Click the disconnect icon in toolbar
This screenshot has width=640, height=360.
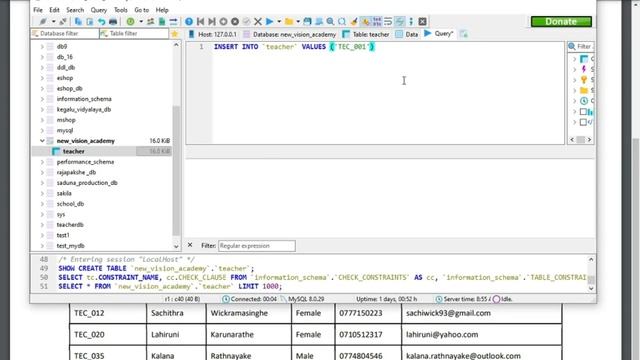pyautogui.click(x=63, y=22)
